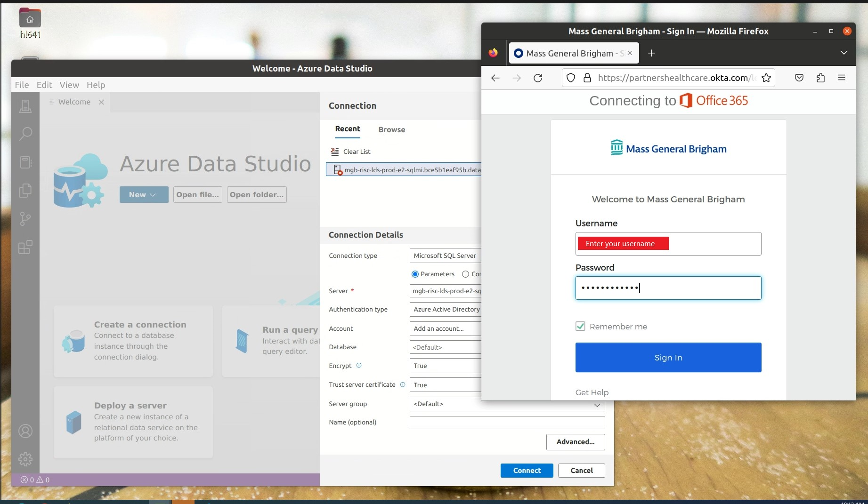Screen dimensions: 868x504
Task: Open the View menu
Action: pyautogui.click(x=69, y=85)
